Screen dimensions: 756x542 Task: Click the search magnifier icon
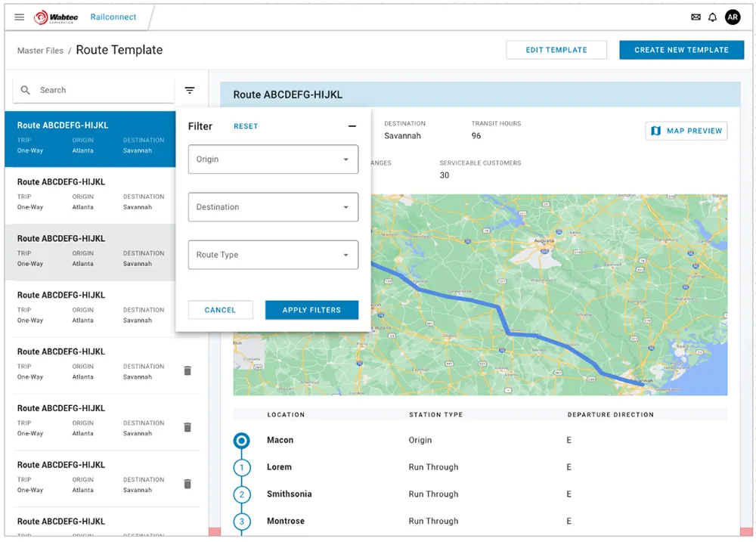pyautogui.click(x=26, y=90)
